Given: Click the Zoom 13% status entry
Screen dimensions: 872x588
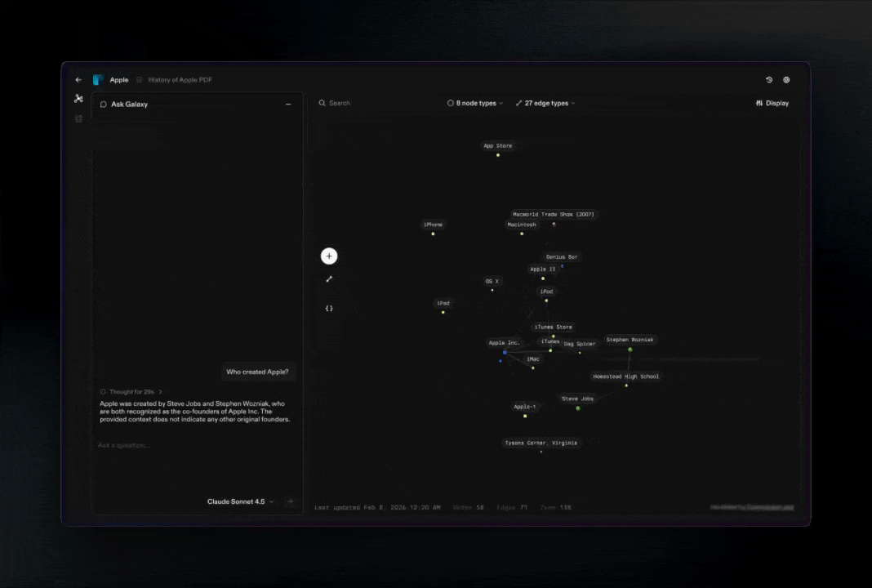Looking at the screenshot, I should [x=555, y=507].
